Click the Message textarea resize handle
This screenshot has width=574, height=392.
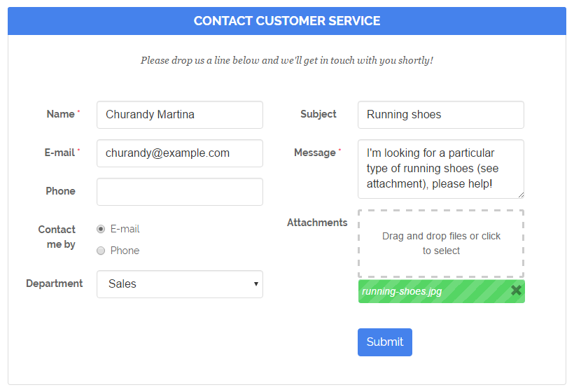coord(520,195)
